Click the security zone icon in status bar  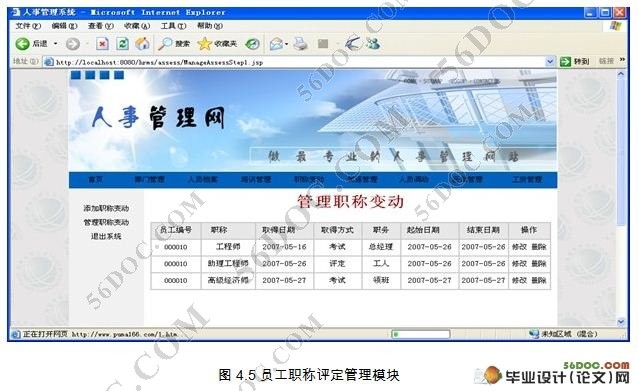[x=534, y=334]
